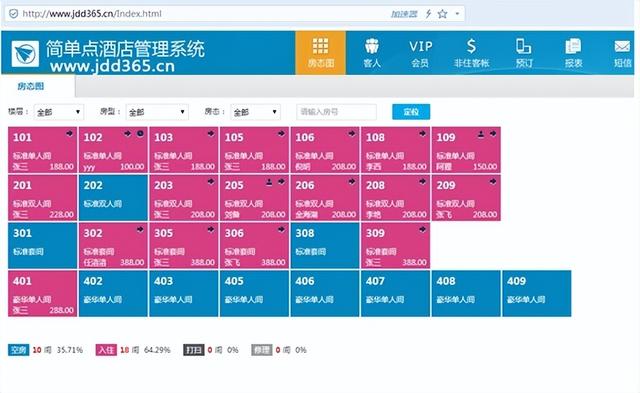This screenshot has height=393, width=640.
Task: Click the arrow icon on room 206
Action: (x=352, y=181)
